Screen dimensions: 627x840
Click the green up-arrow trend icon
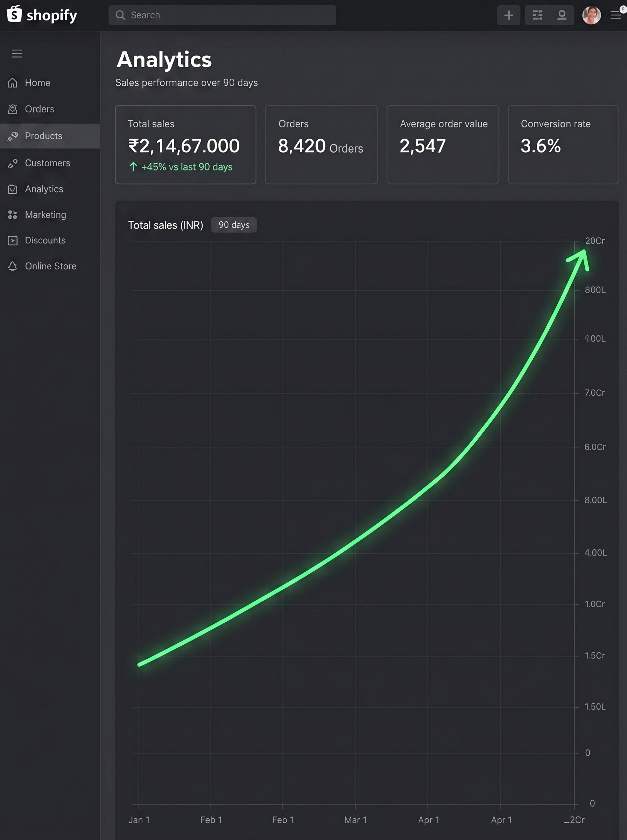(133, 167)
